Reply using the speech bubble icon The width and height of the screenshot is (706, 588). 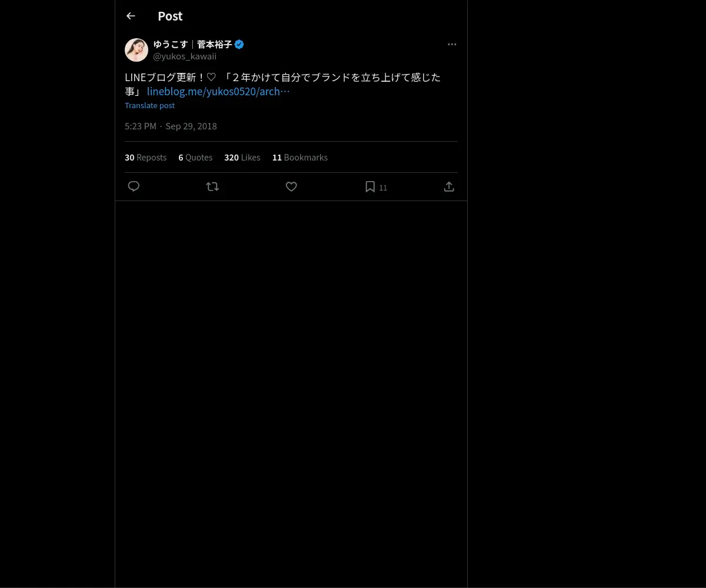pos(134,186)
